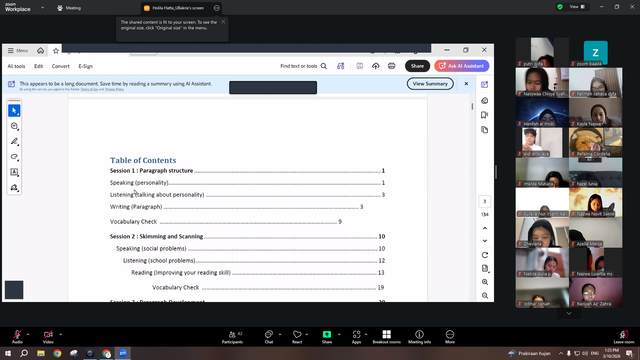Open the More options menu in Zoom

(x=450, y=337)
